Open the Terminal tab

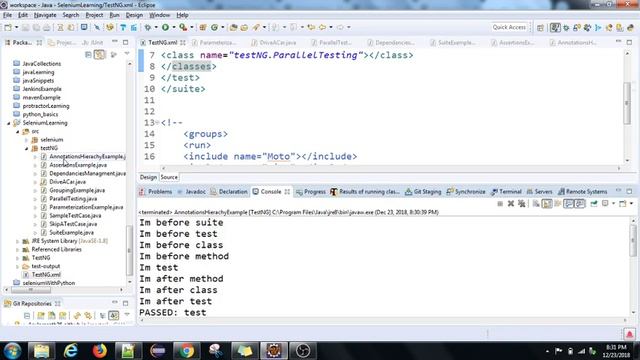[x=506, y=191]
